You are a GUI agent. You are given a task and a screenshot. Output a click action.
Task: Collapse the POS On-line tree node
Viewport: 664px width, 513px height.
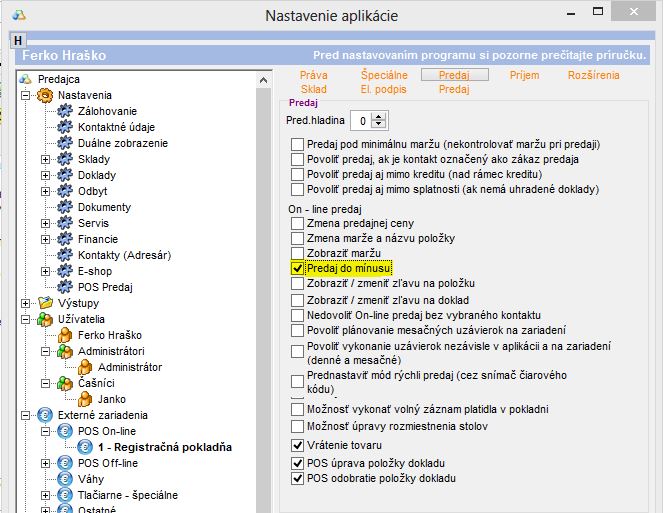point(45,431)
